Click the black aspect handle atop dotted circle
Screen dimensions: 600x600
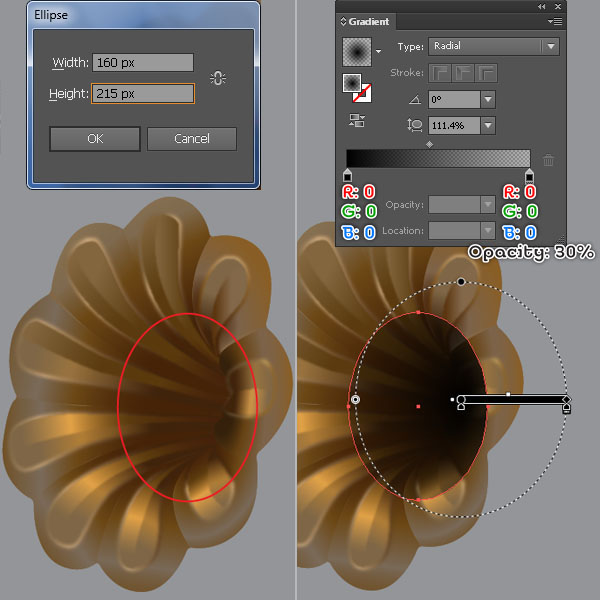click(461, 282)
